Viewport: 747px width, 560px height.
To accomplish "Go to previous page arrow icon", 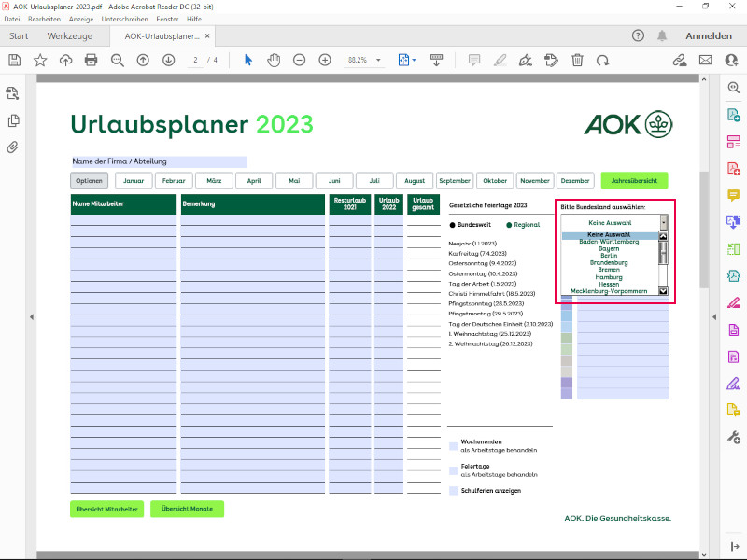I will tap(143, 60).
